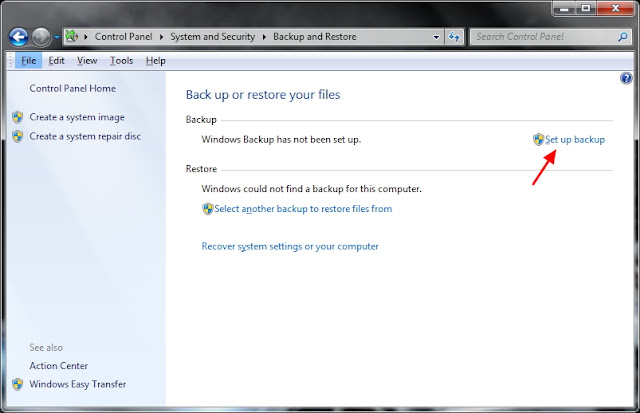Open the File menu

[29, 61]
